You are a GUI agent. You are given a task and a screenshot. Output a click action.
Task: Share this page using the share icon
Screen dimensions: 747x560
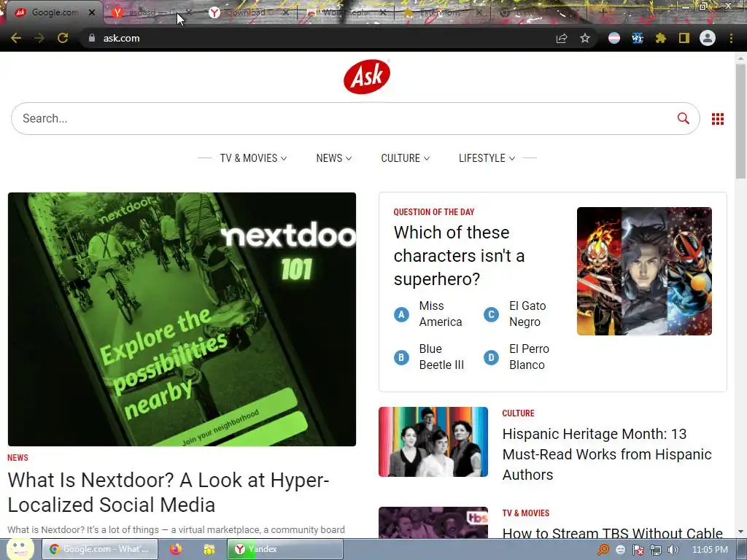(562, 38)
